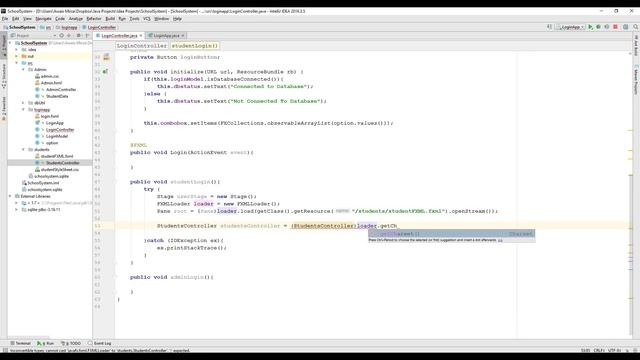
Task: Open Maven Projects tool window on right
Action: pyautogui.click(x=636, y=80)
